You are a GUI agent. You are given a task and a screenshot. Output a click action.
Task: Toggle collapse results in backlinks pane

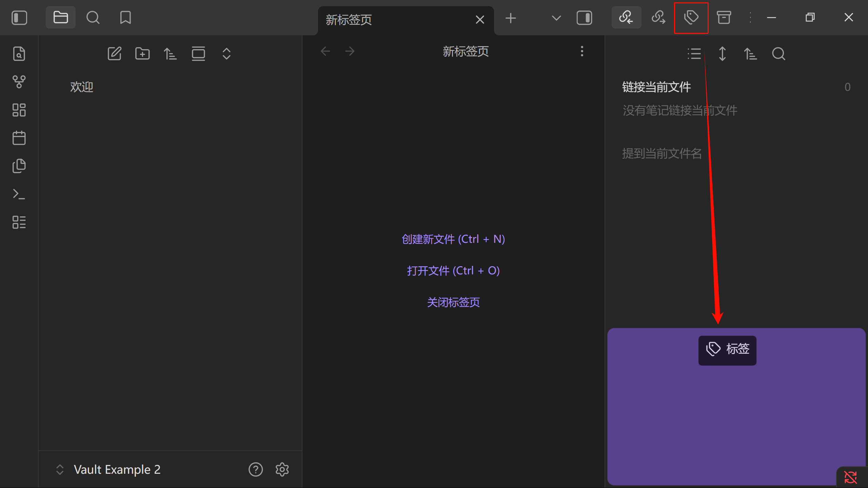click(x=694, y=54)
